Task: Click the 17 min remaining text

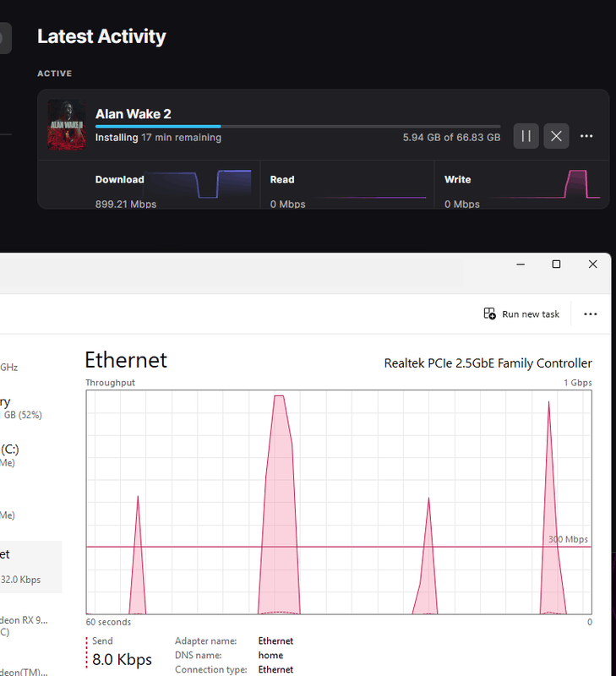Action: (182, 138)
